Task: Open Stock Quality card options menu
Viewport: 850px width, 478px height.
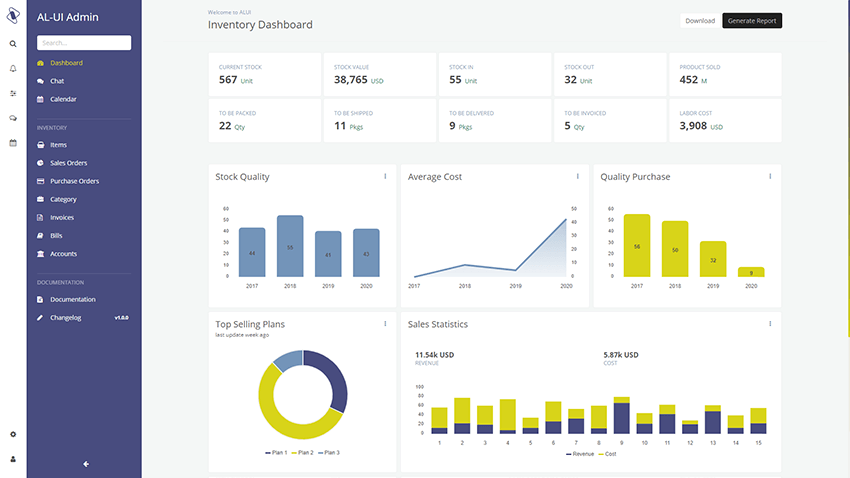Action: click(x=385, y=177)
